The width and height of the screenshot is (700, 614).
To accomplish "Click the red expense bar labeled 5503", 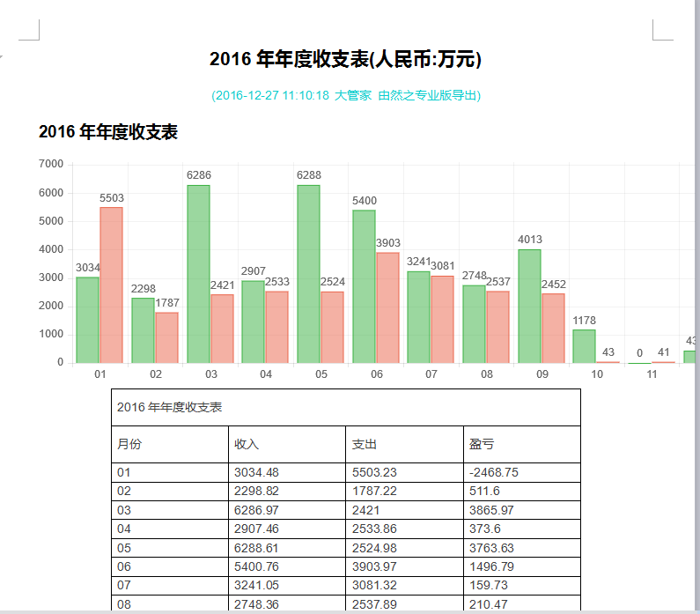I will (111, 285).
